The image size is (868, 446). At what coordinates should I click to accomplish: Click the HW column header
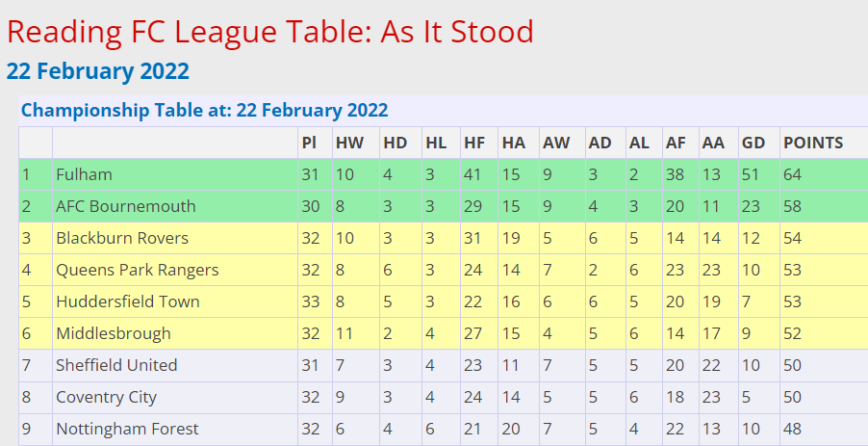[x=349, y=143]
